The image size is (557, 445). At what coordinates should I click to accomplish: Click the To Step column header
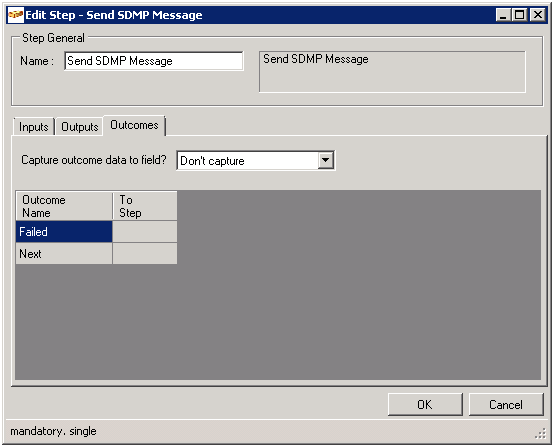pos(145,206)
